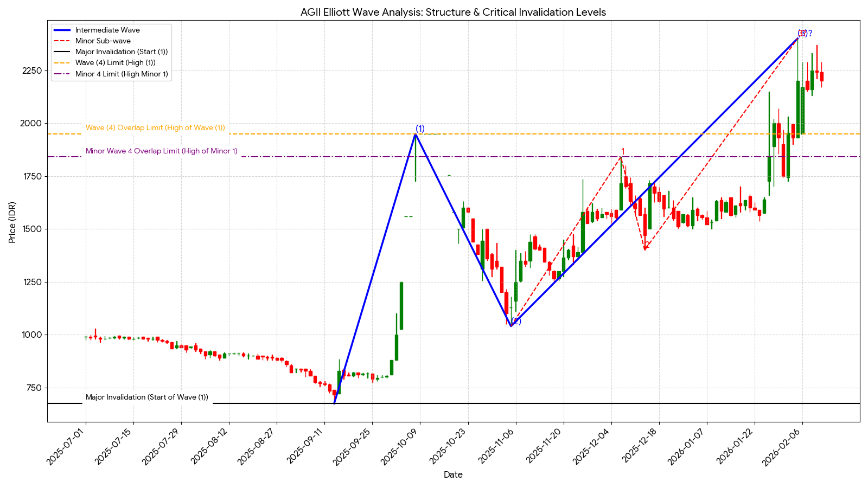Click the red dashed sample beside 'Minor Sub-wave'
The height and width of the screenshot is (488, 868).
pos(62,41)
